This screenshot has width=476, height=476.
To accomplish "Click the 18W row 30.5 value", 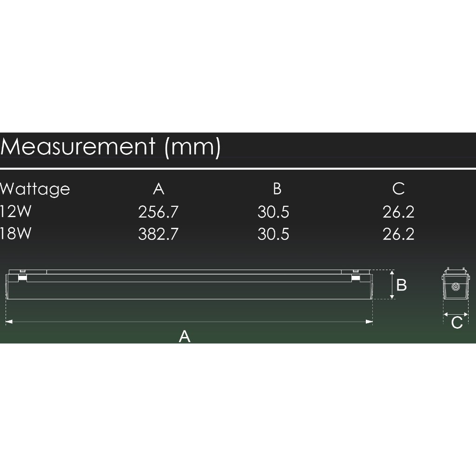I will click(x=273, y=234).
